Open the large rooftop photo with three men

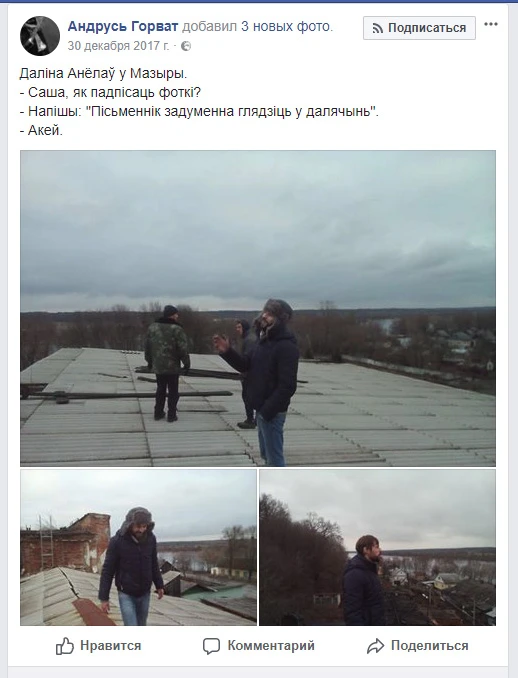pyautogui.click(x=258, y=308)
